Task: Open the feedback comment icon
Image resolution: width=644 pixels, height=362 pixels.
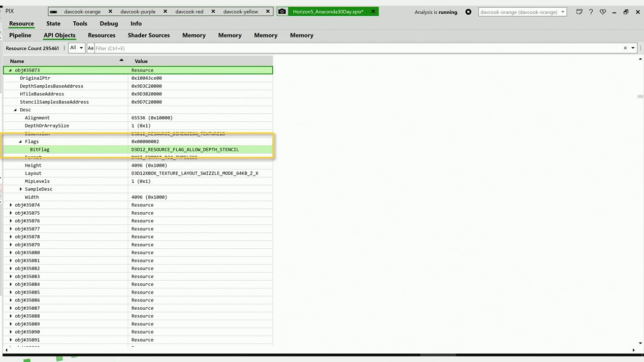Action: pyautogui.click(x=579, y=12)
